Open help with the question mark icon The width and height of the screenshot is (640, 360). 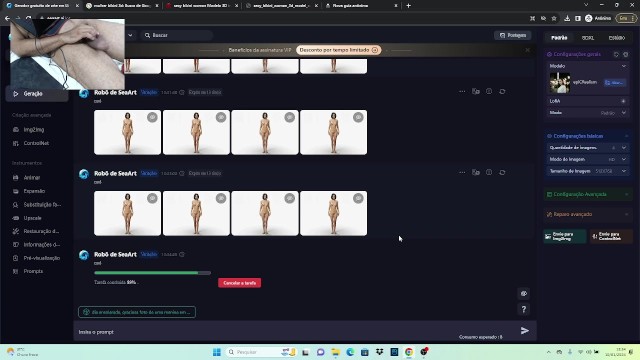point(524,309)
